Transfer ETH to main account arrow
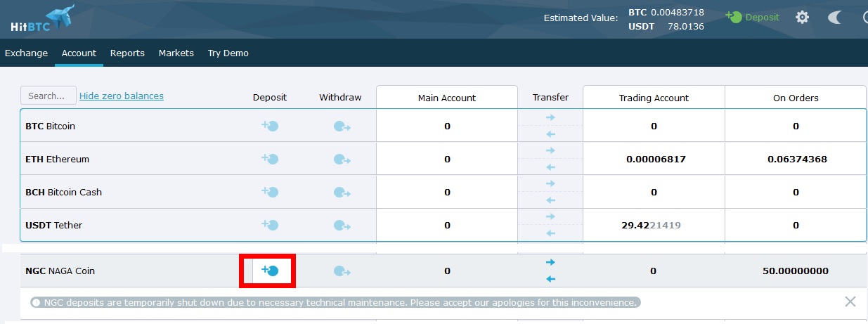 point(550,167)
